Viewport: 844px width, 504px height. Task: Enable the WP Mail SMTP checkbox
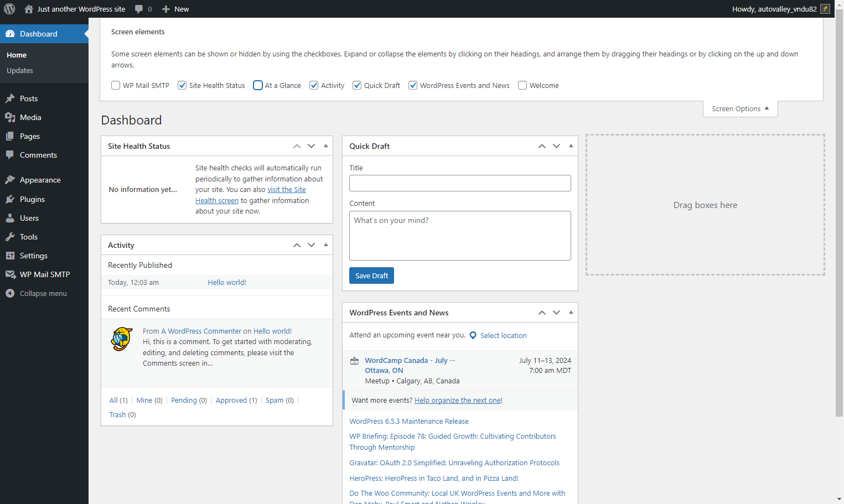[x=116, y=85]
